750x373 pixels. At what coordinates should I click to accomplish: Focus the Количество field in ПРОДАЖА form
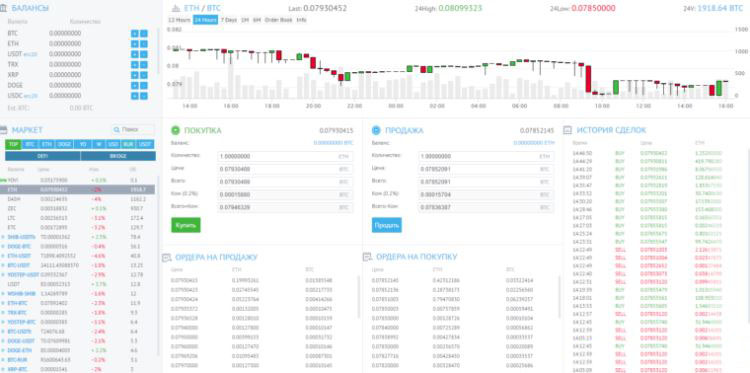tap(486, 156)
